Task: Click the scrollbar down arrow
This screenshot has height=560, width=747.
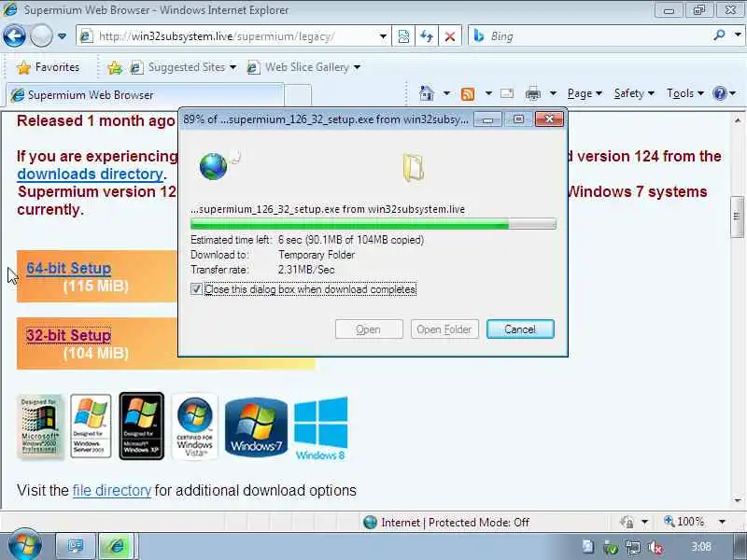Action: pyautogui.click(x=738, y=500)
